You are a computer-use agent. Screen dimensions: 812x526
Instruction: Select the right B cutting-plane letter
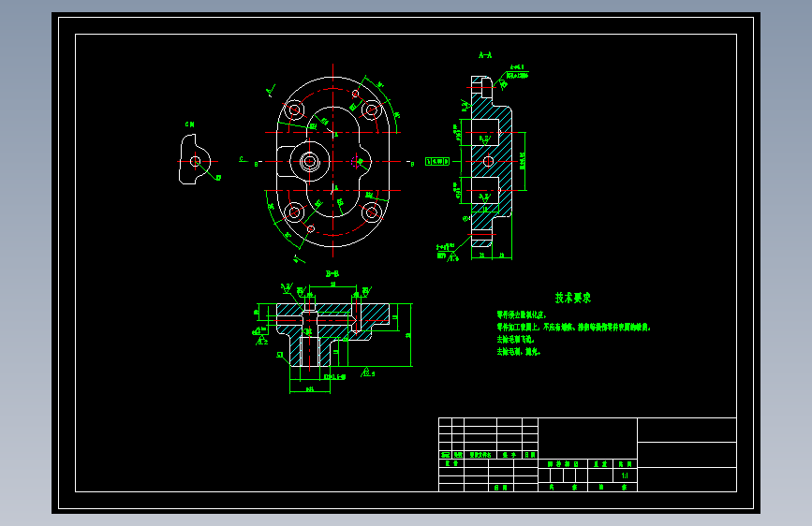click(412, 165)
